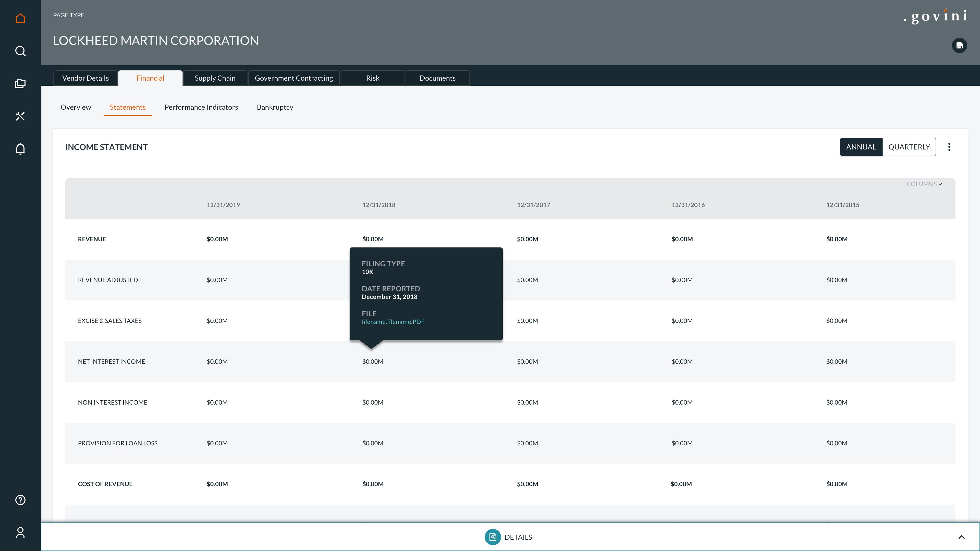Click the REVENUE ADJUSTED row label
Image resolution: width=980 pixels, height=551 pixels.
[x=108, y=280]
